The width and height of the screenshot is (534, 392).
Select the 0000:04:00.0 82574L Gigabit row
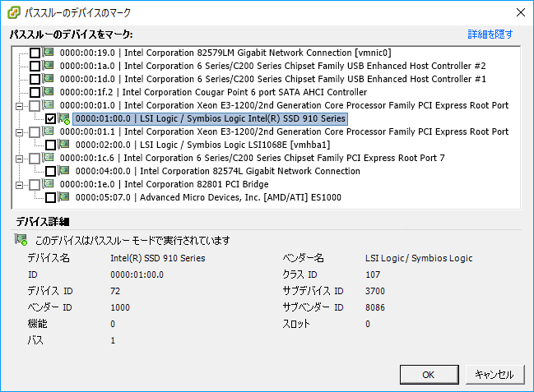click(x=217, y=171)
